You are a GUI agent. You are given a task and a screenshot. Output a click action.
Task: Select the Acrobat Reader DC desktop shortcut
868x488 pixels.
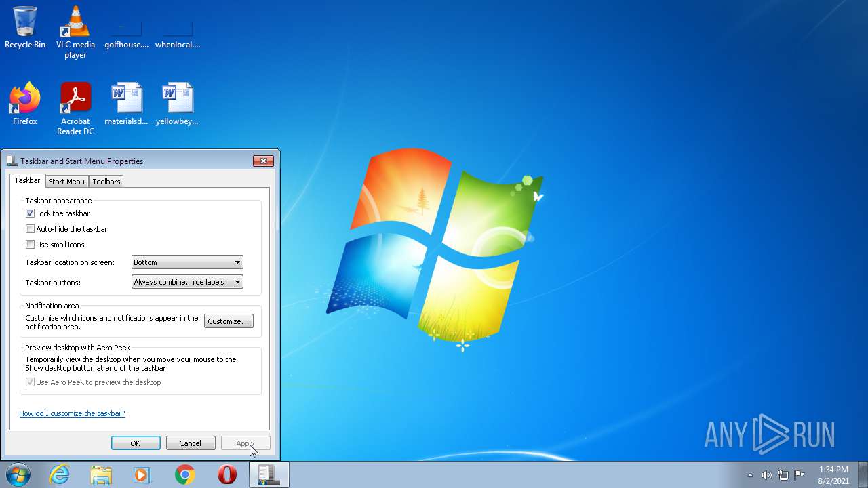[x=75, y=108]
